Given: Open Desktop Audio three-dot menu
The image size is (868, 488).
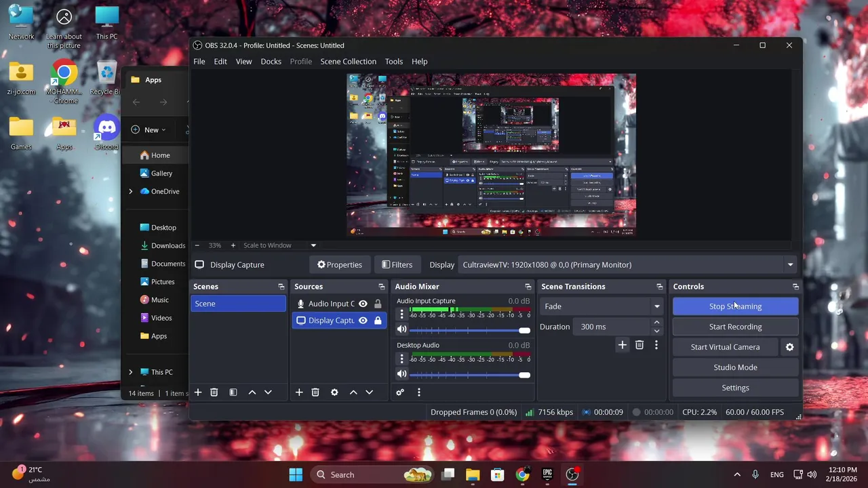Looking at the screenshot, I should 401,359.
